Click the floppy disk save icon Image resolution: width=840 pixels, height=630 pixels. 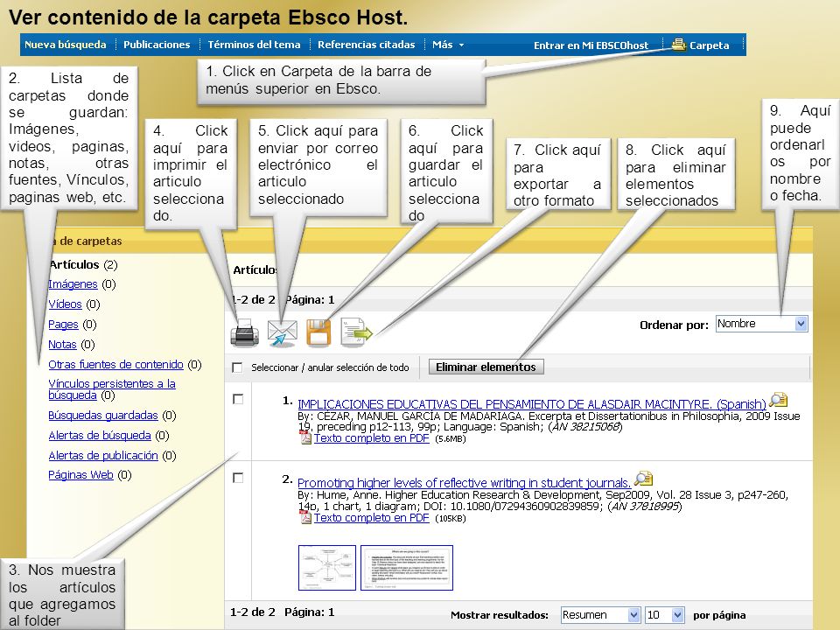tap(318, 332)
